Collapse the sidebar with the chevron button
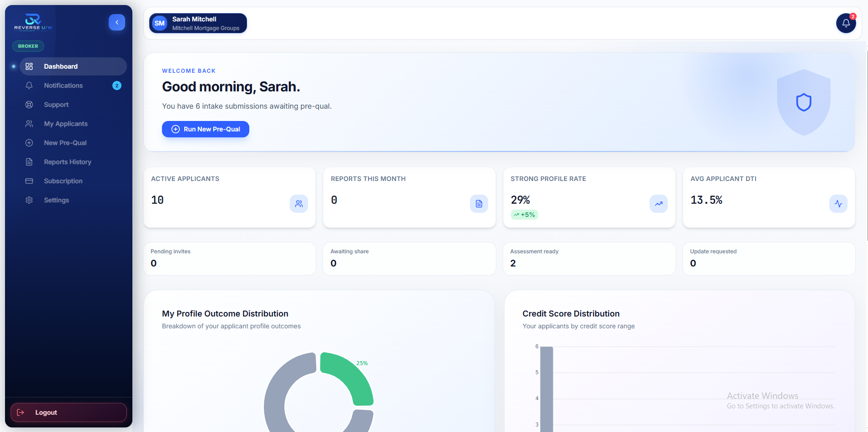 click(x=117, y=22)
